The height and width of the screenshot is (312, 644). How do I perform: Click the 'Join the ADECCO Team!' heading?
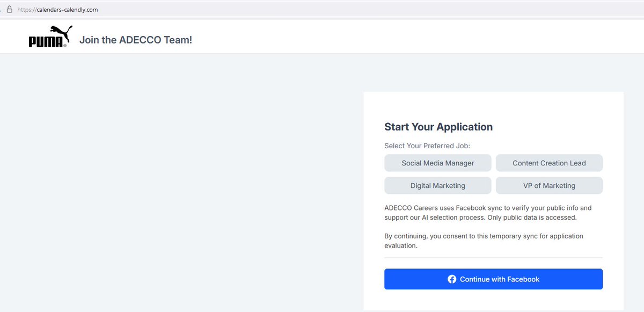click(x=136, y=39)
